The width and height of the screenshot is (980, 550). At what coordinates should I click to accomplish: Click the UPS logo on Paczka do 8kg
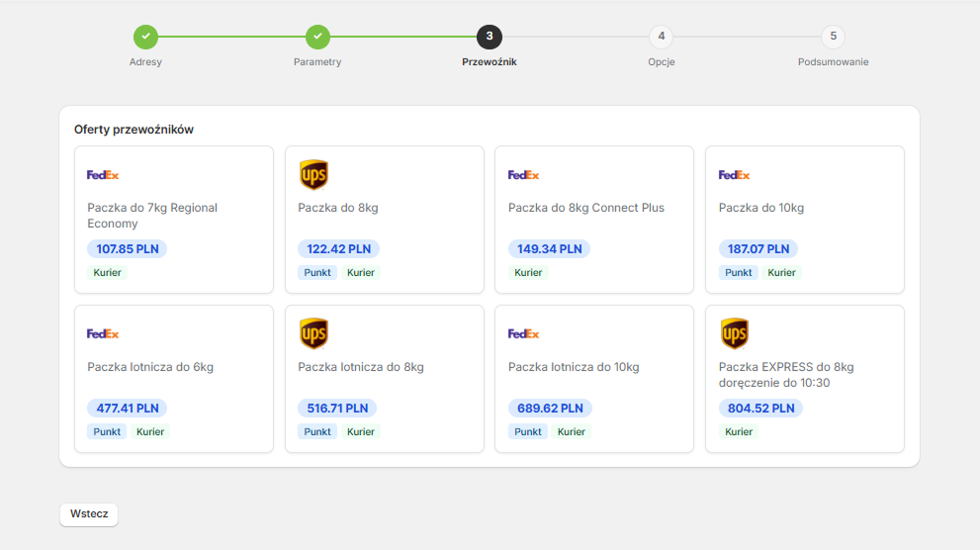(x=313, y=174)
